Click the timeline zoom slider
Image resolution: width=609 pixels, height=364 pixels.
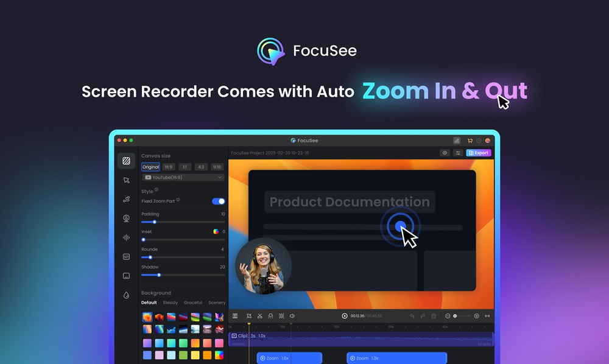pyautogui.click(x=462, y=316)
